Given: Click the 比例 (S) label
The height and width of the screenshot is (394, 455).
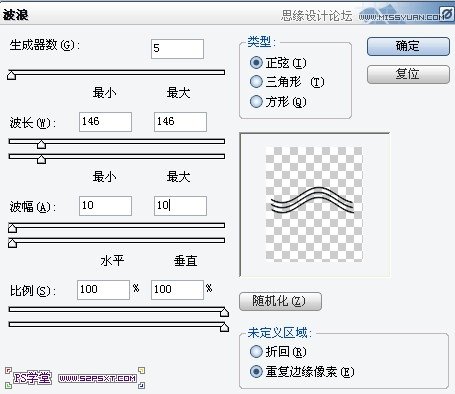Looking at the screenshot, I should 33,291.
